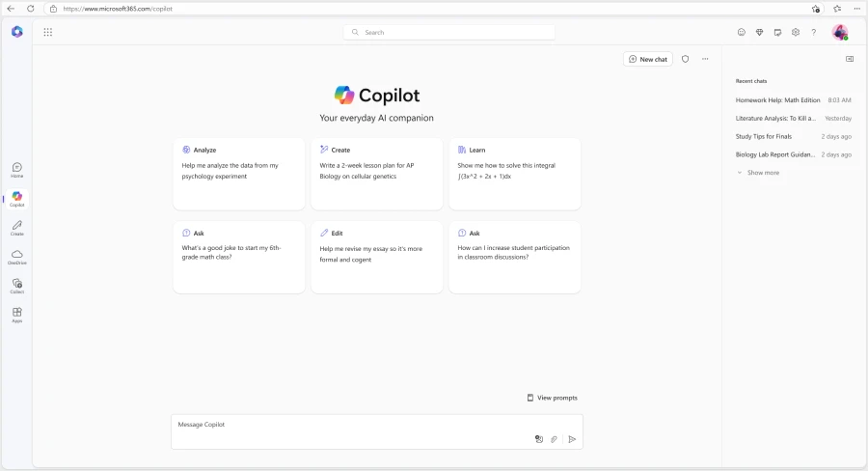This screenshot has width=868, height=471.
Task: Add this page to browser favorites
Action: (x=816, y=9)
